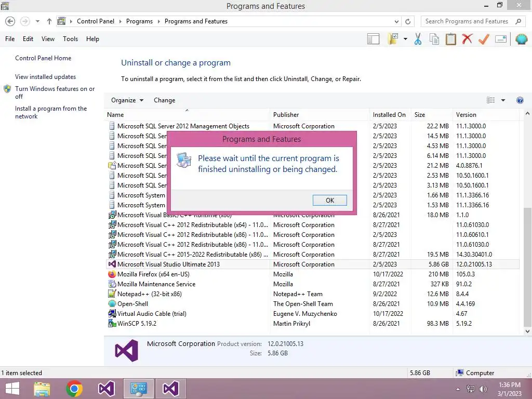Expand the arrow after the Control Panel breadcrumb

point(120,21)
